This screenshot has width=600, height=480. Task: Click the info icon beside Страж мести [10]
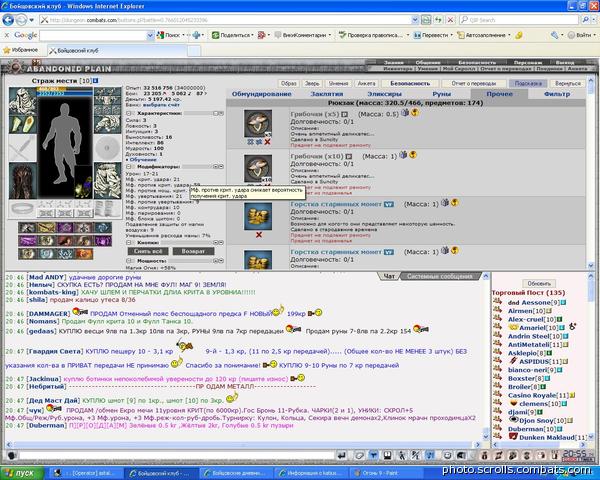click(x=96, y=81)
